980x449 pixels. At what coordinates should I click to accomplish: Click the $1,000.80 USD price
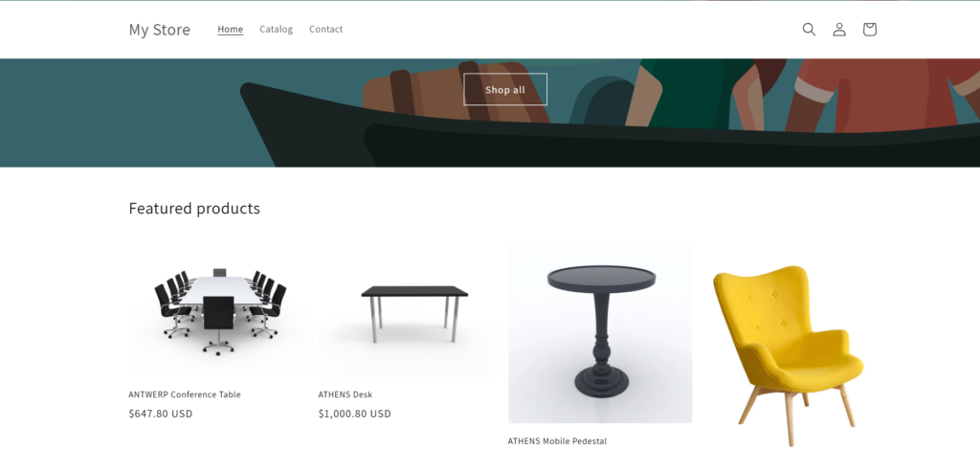[x=354, y=414]
